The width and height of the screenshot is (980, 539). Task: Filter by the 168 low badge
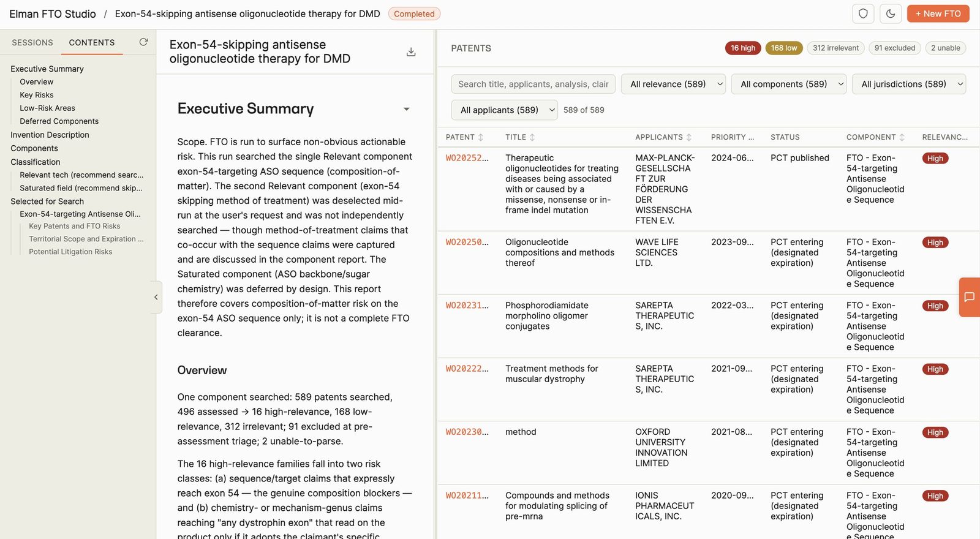click(x=784, y=48)
